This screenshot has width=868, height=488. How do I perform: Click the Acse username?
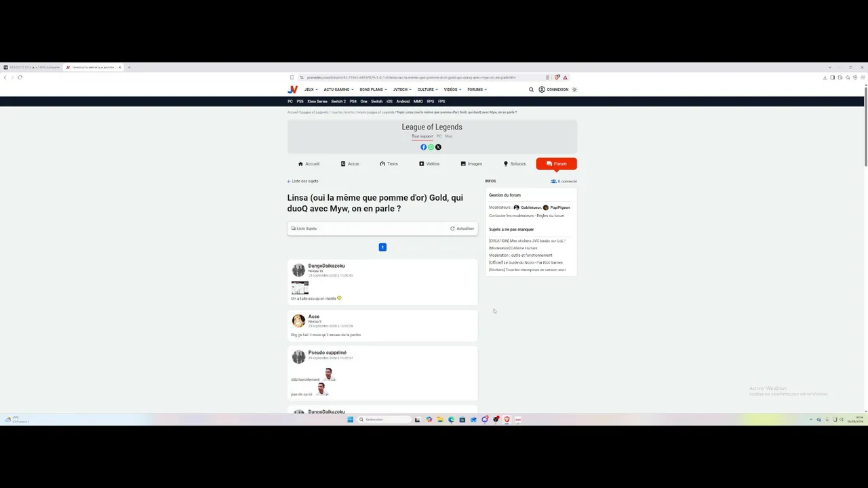point(314,317)
